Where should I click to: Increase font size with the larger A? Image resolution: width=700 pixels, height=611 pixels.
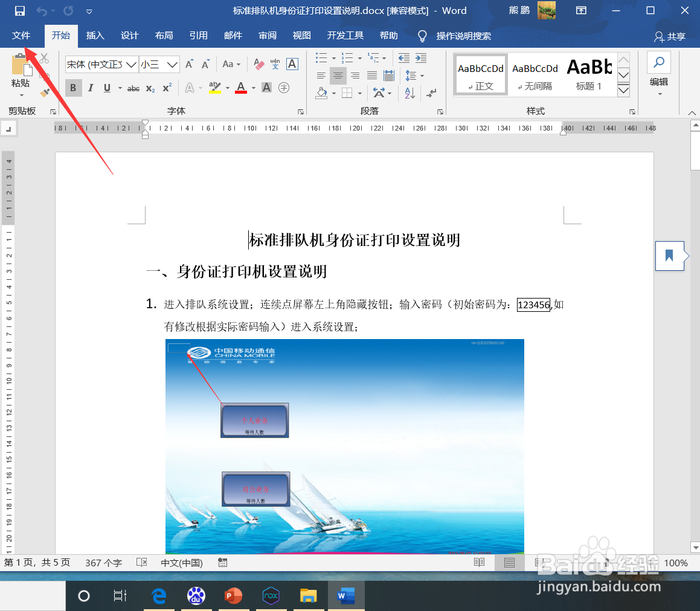[x=189, y=64]
